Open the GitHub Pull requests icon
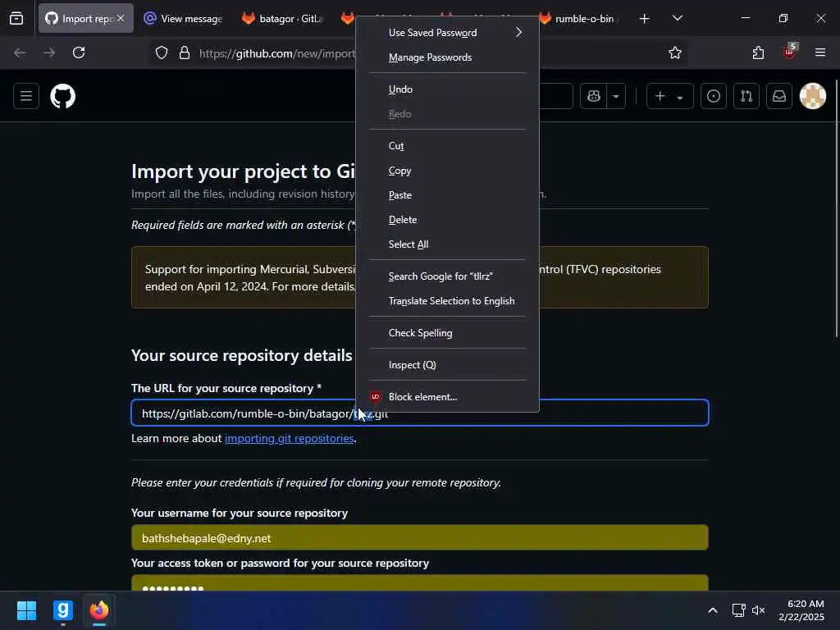The width and height of the screenshot is (840, 630). [x=746, y=96]
